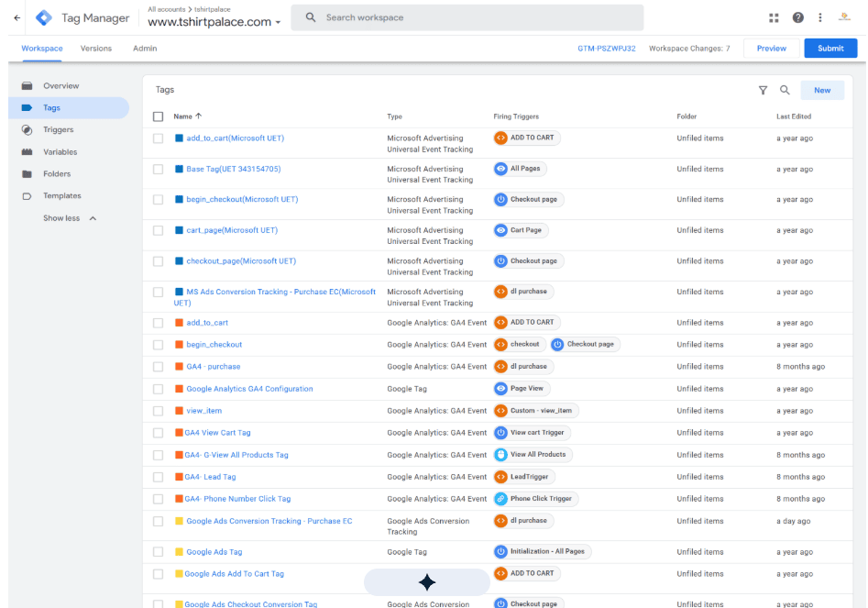Check the GA4 - purchase row checkbox

point(159,367)
